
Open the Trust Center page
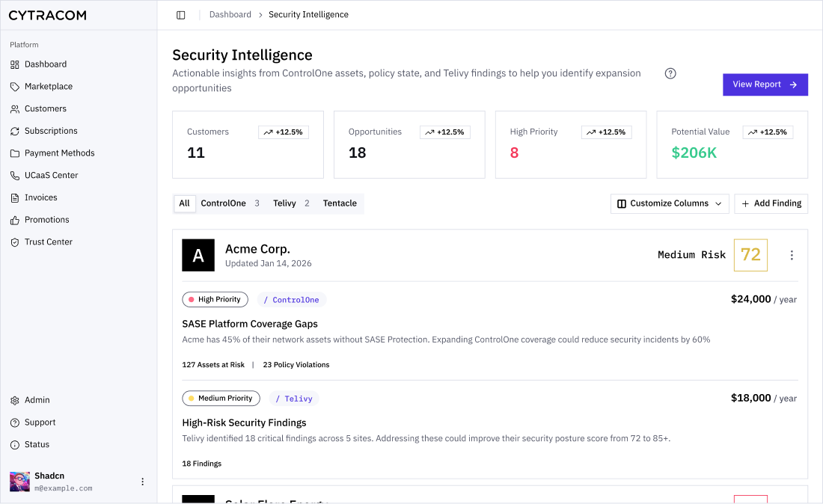coord(48,242)
